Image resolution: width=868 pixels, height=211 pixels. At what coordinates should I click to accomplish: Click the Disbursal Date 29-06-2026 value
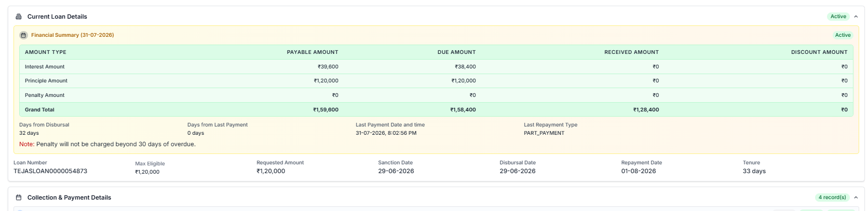(518, 171)
